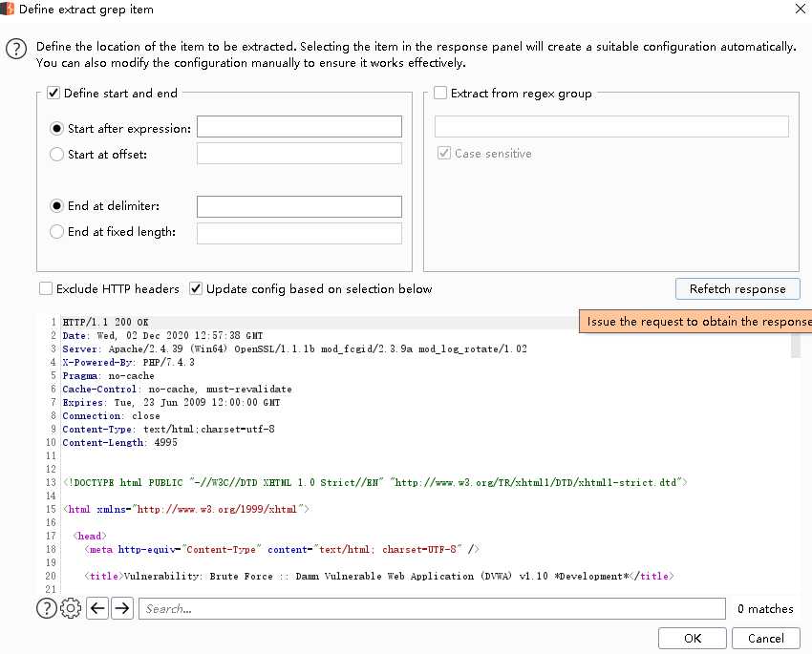The height and width of the screenshot is (654, 812).
Task: Click the Refetch response button
Action: click(x=737, y=288)
